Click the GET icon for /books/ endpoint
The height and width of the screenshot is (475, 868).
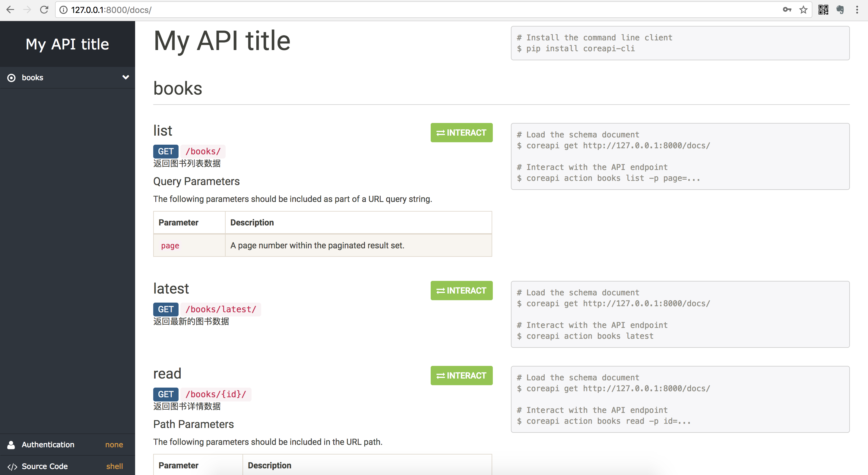point(166,151)
